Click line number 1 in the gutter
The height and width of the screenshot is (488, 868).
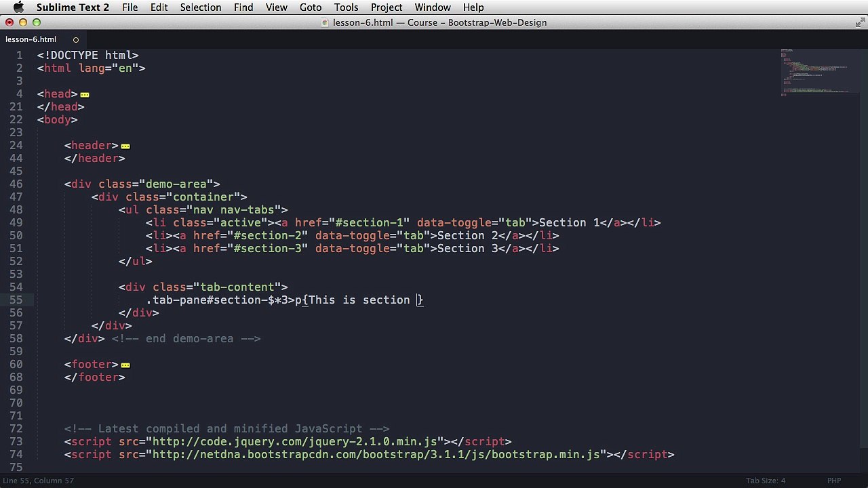(x=19, y=56)
